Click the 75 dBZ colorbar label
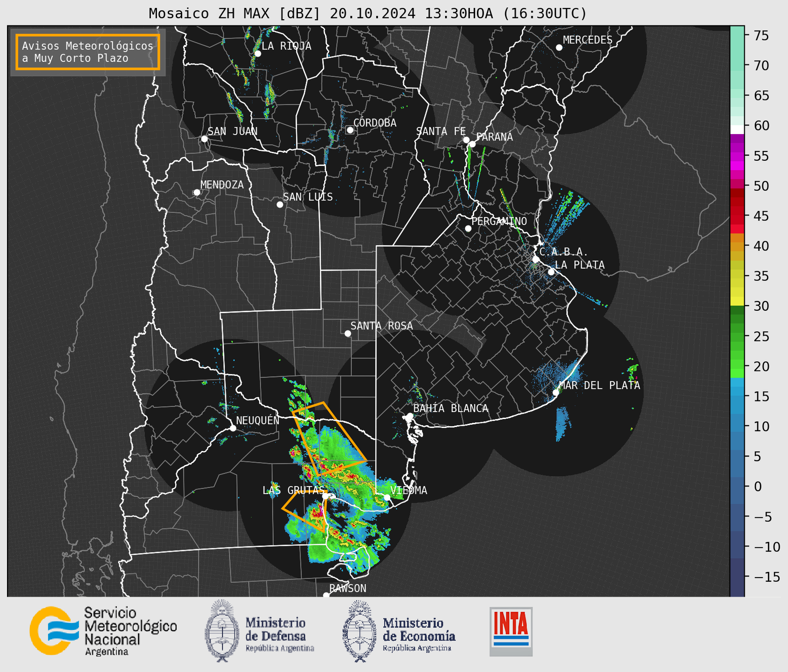Image resolution: width=788 pixels, height=672 pixels. coord(761,36)
